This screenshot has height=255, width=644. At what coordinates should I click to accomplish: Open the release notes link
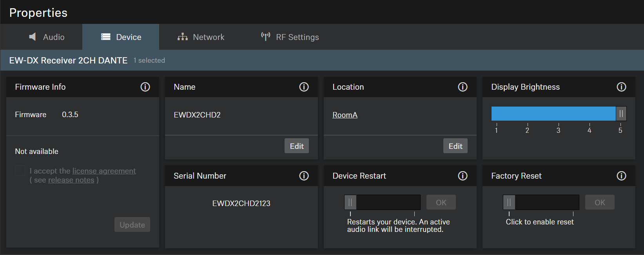(x=71, y=180)
